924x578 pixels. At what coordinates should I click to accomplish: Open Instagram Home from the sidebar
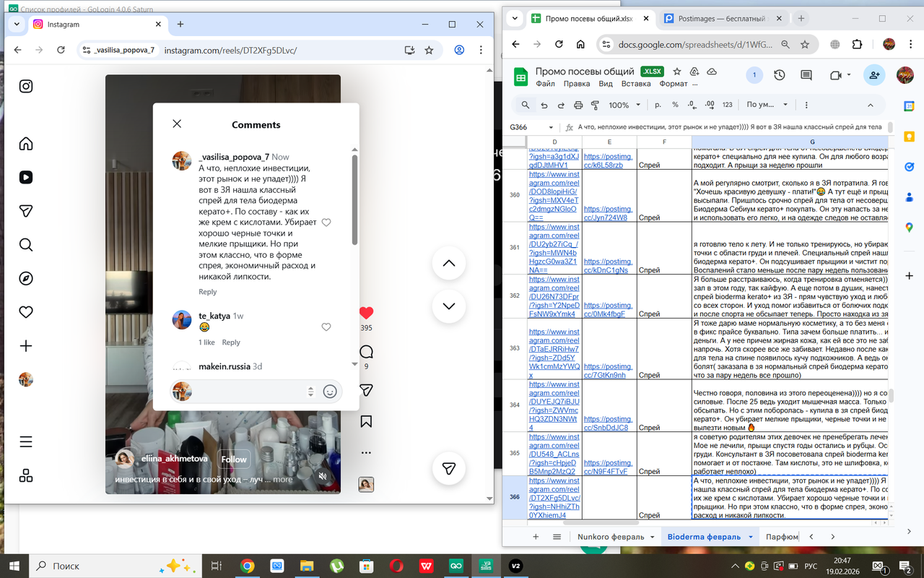pos(26,143)
